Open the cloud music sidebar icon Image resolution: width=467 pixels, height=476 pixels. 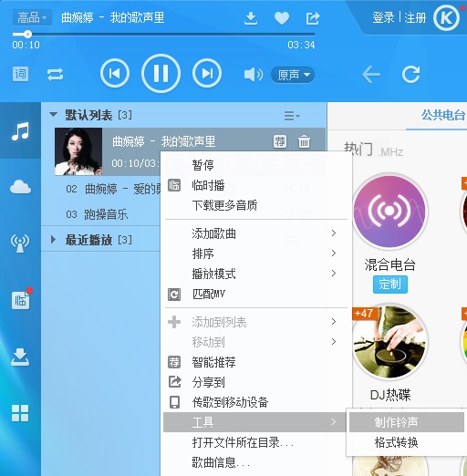(x=20, y=186)
